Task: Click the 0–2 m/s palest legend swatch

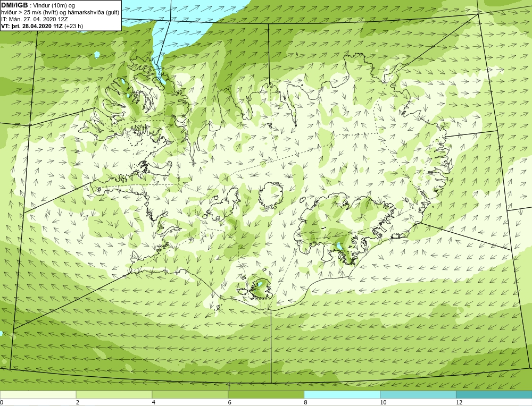Action: (38, 394)
